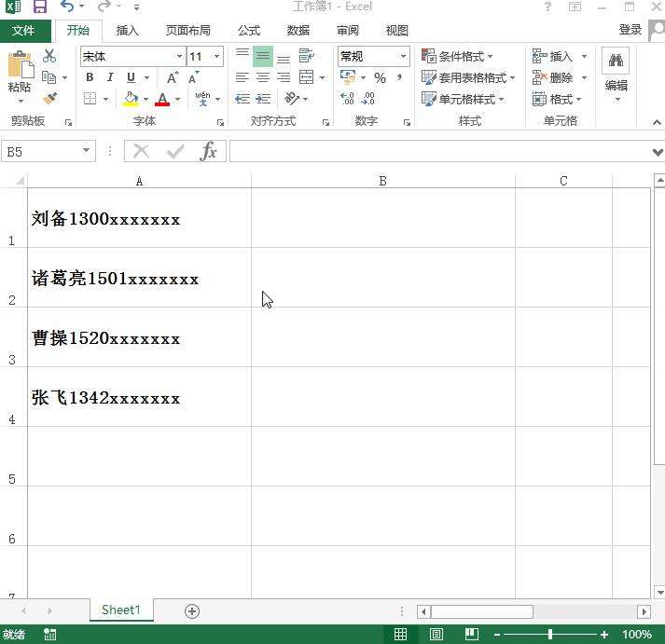Select the Format Painter brush
Screen dimensions: 665x644
(50, 99)
